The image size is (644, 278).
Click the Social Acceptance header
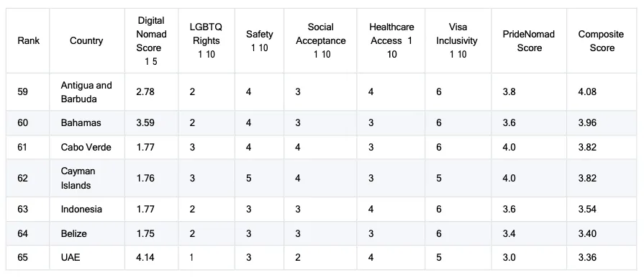tap(321, 41)
